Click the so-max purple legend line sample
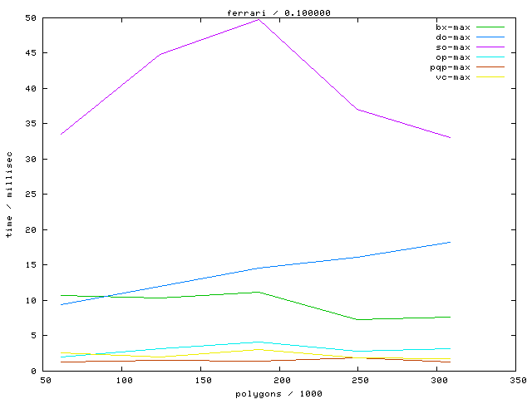Screen dimensions: 532x399 point(490,47)
